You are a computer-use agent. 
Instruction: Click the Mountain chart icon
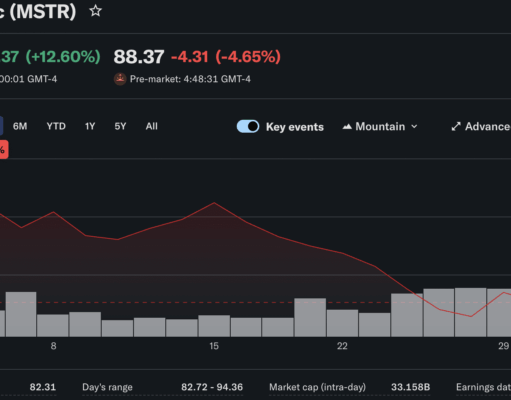[x=347, y=127]
